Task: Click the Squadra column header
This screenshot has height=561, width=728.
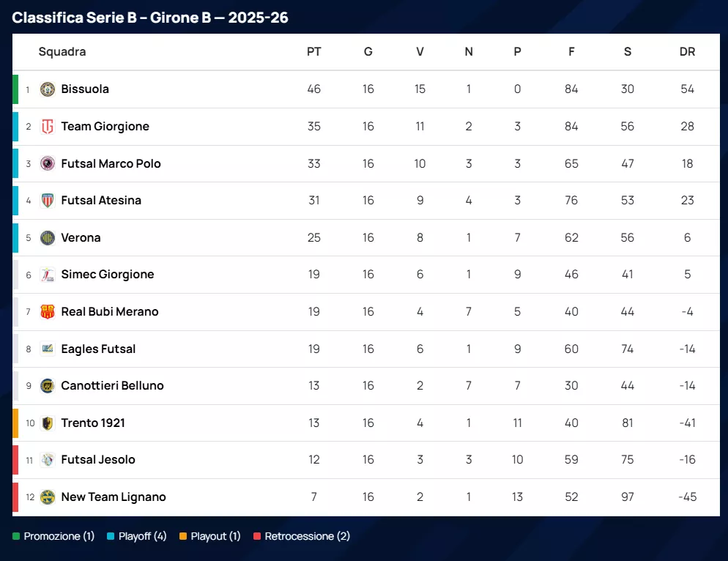Action: tap(62, 52)
